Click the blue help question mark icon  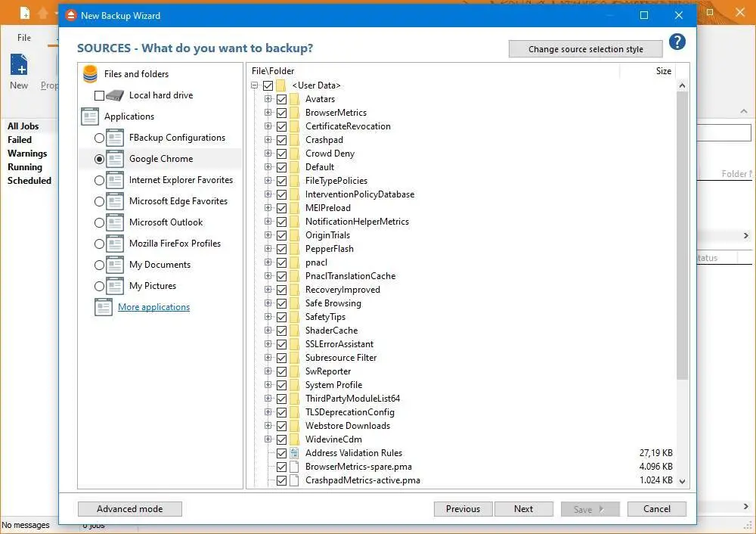pyautogui.click(x=677, y=42)
